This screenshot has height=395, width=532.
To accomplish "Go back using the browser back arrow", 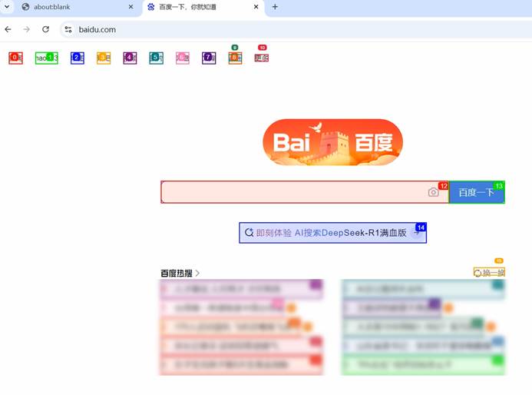I will coord(8,29).
